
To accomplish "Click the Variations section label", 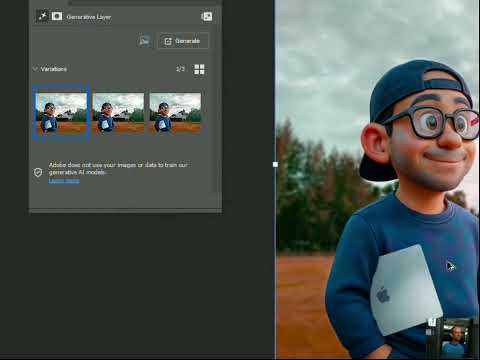I will coord(54,69).
